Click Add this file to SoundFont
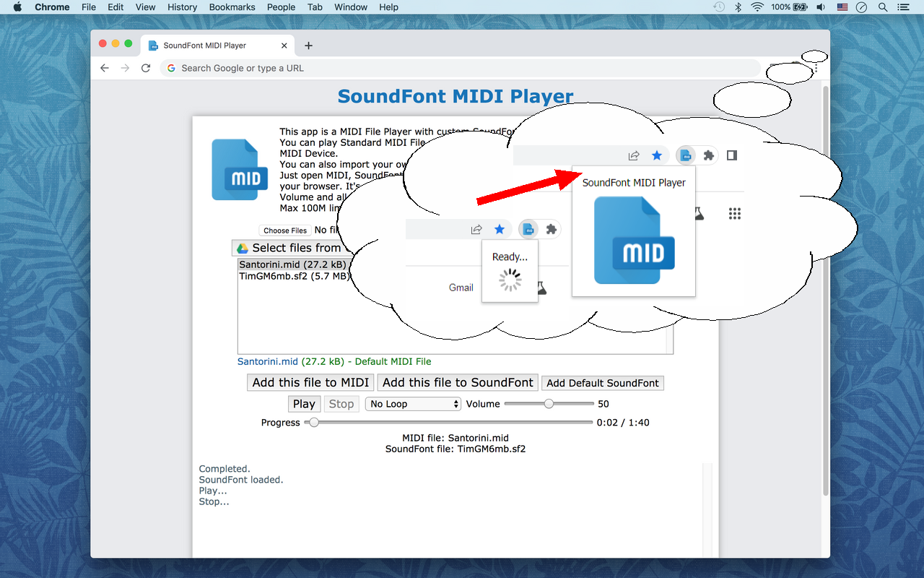924x578 pixels. click(458, 383)
